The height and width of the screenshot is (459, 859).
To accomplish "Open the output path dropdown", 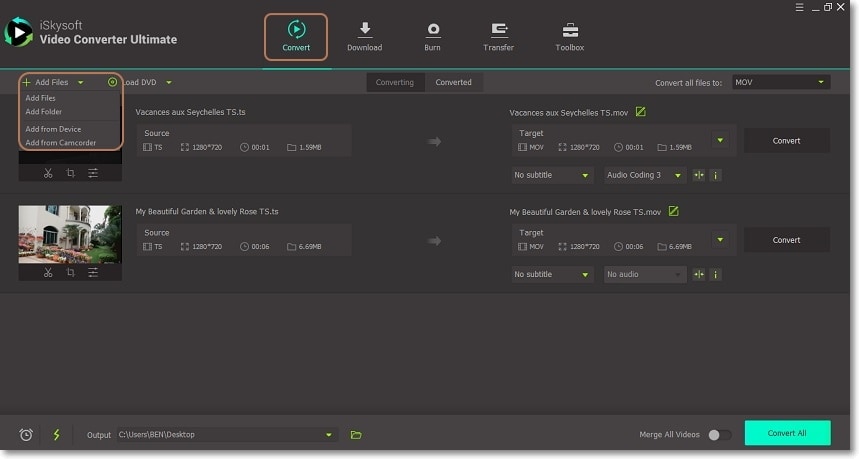I will click(x=329, y=435).
